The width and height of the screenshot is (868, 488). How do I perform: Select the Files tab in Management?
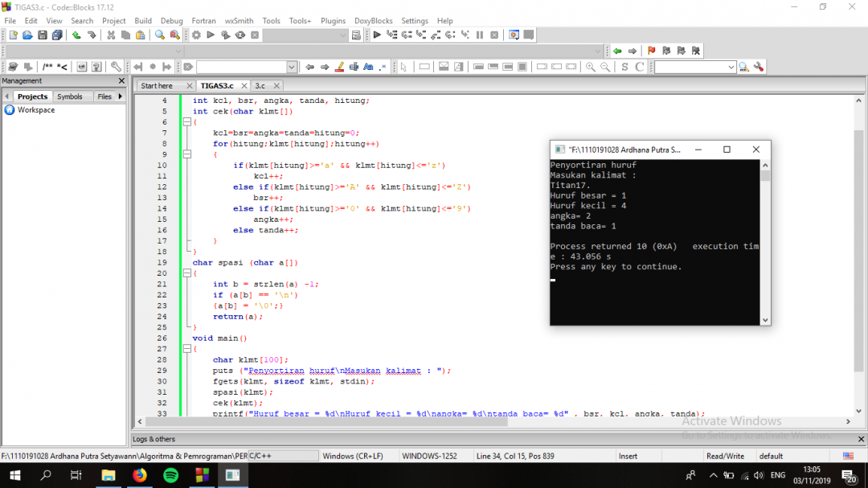point(104,96)
